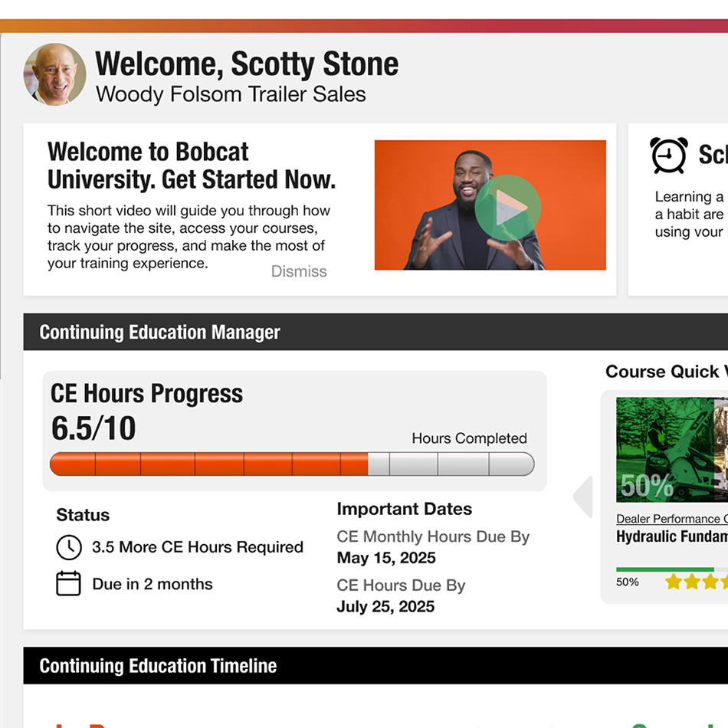Click the Hydraulic Fundamentals course title

click(671, 536)
